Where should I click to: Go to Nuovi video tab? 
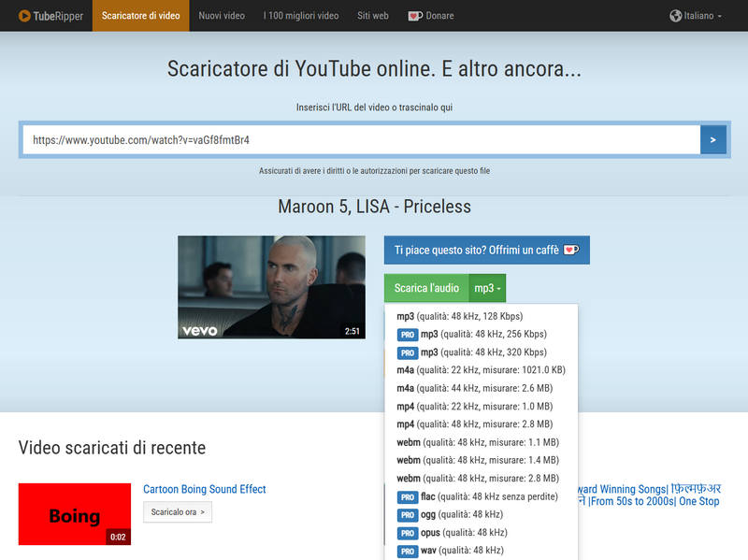(222, 16)
